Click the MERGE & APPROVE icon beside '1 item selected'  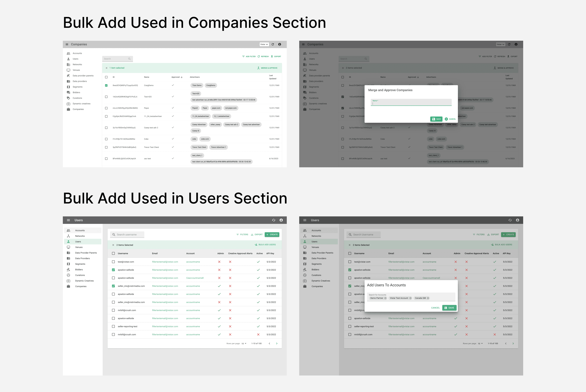click(258, 68)
